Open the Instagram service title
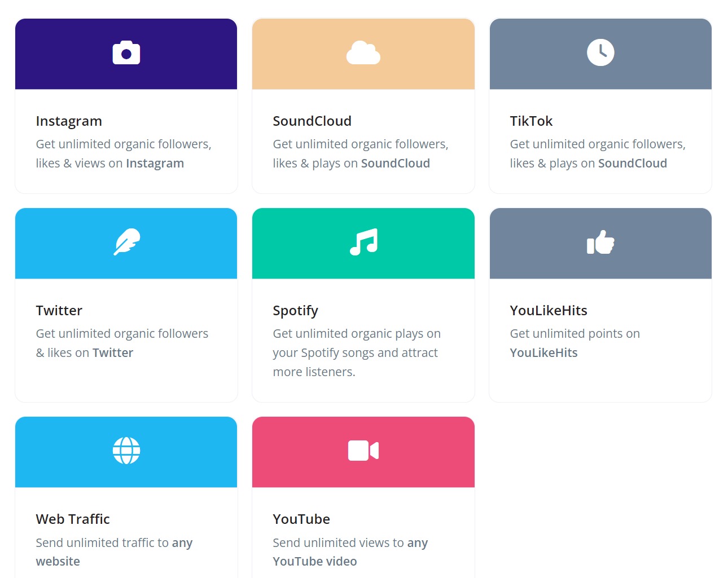 point(69,121)
